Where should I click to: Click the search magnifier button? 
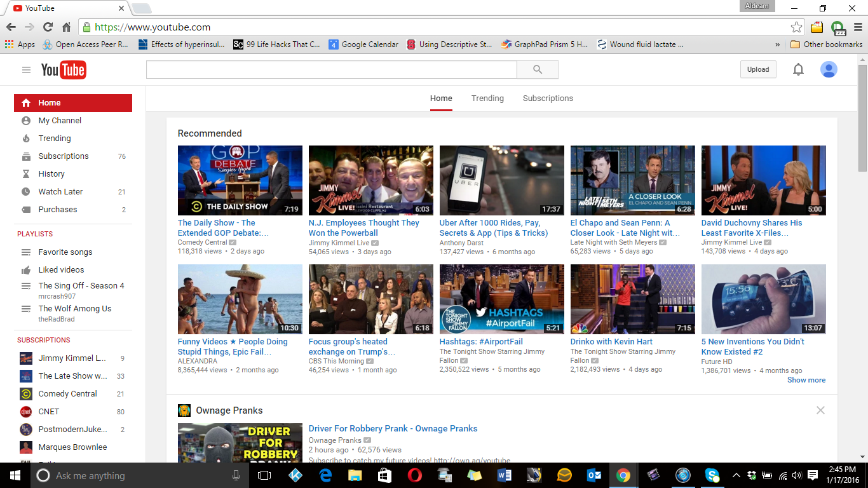point(538,70)
